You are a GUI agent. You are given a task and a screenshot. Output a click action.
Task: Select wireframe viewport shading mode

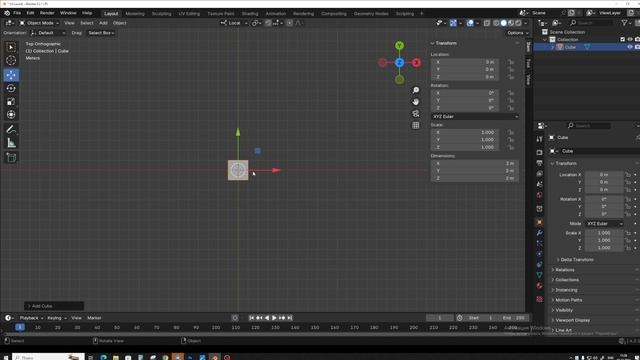[x=496, y=23]
